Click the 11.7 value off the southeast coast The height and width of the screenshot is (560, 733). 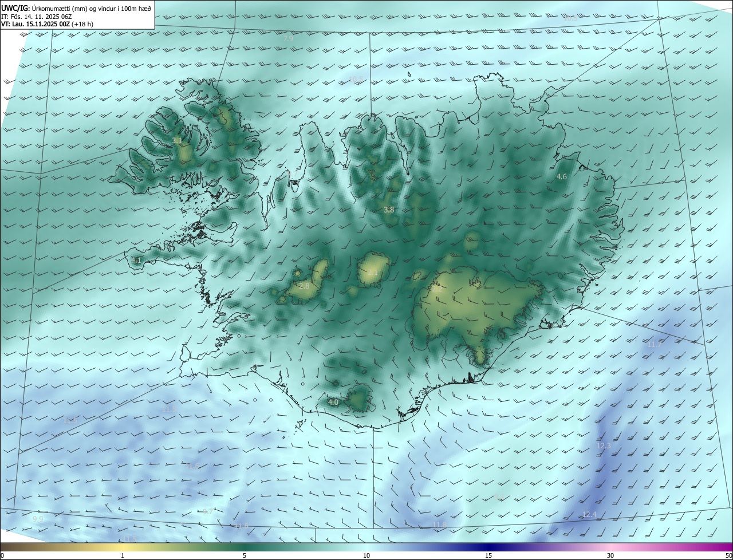[x=655, y=345]
